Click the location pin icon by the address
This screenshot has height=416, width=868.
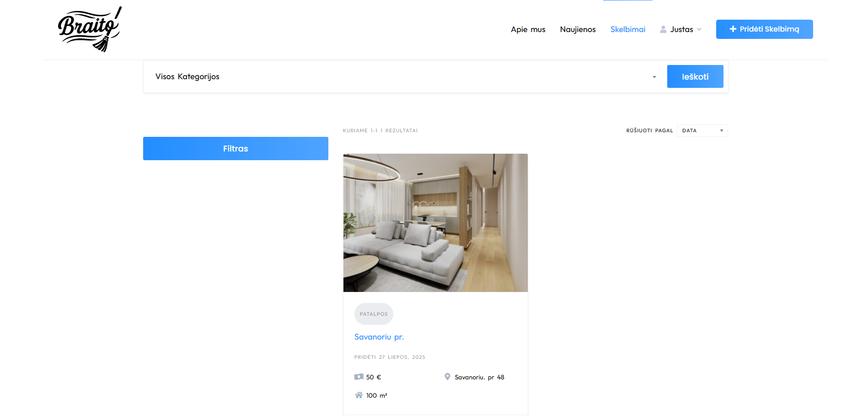pyautogui.click(x=447, y=377)
